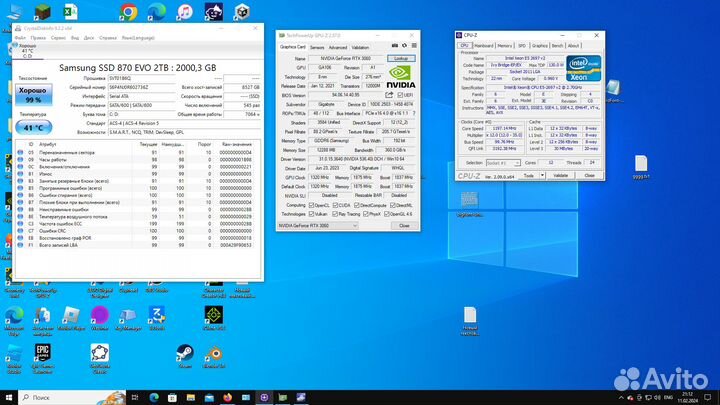Open the Язык(Language) menu in CrystalDiskInfo
720x405 pixels.
pos(138,38)
